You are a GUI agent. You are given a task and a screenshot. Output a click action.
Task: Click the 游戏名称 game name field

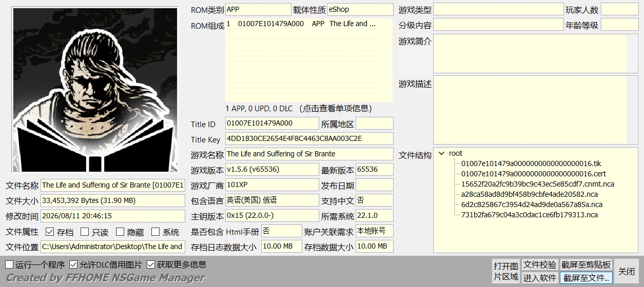(309, 154)
